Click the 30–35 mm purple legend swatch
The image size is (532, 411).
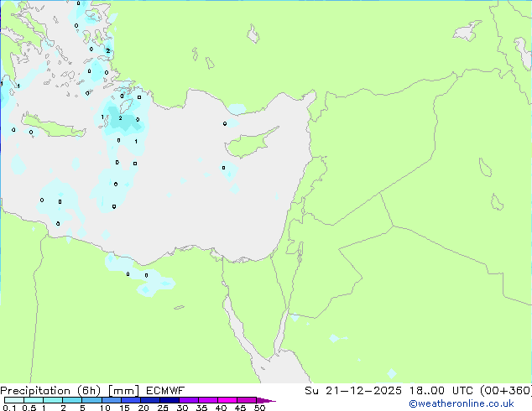[x=189, y=400]
